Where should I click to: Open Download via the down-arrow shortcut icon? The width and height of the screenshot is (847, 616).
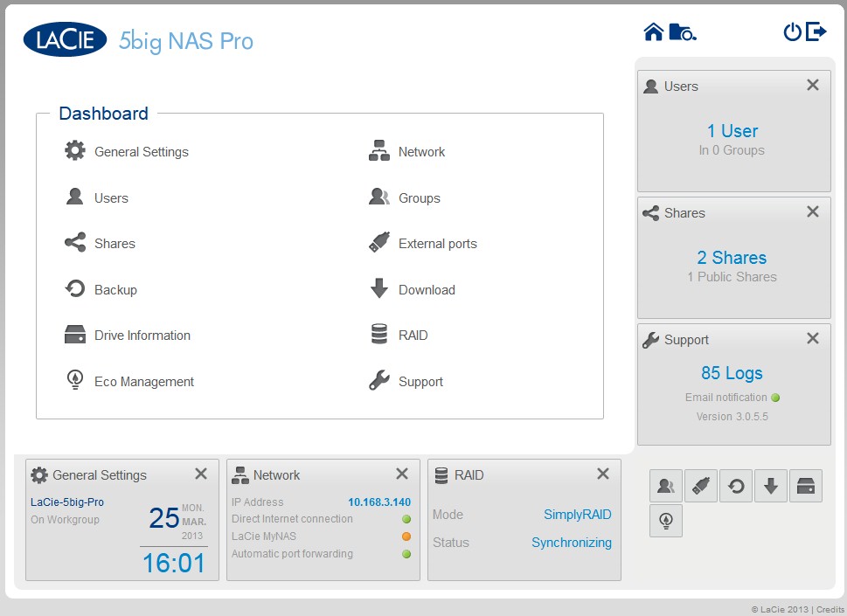point(770,485)
